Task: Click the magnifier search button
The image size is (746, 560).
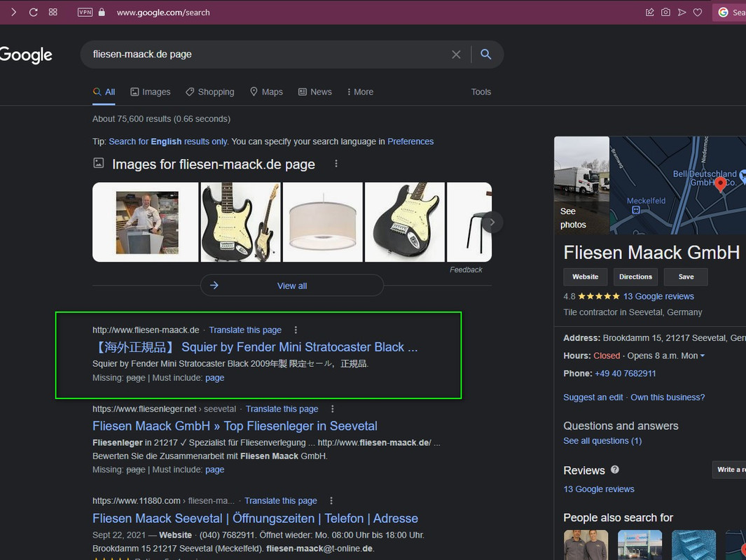Action: pyautogui.click(x=485, y=54)
